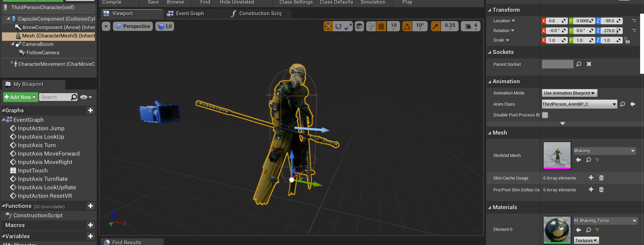Add Skin Cache Usage array element

pos(591,178)
